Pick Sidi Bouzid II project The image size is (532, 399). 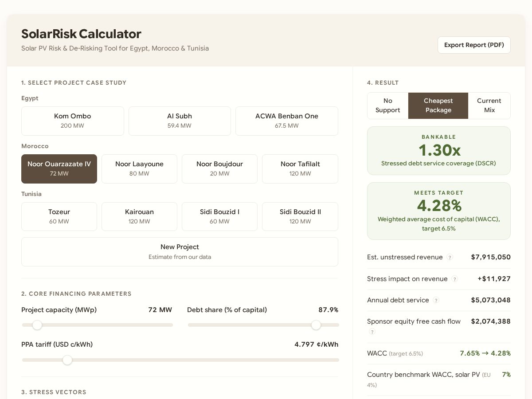coord(300,217)
